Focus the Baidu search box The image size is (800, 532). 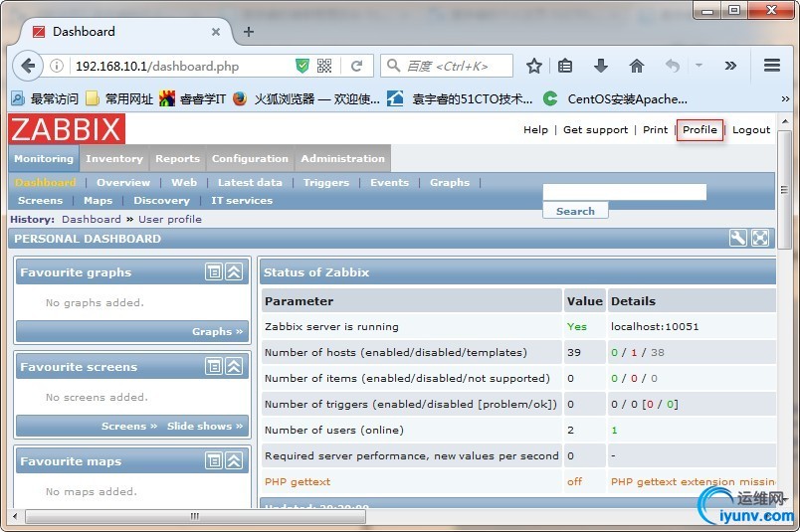(x=447, y=66)
